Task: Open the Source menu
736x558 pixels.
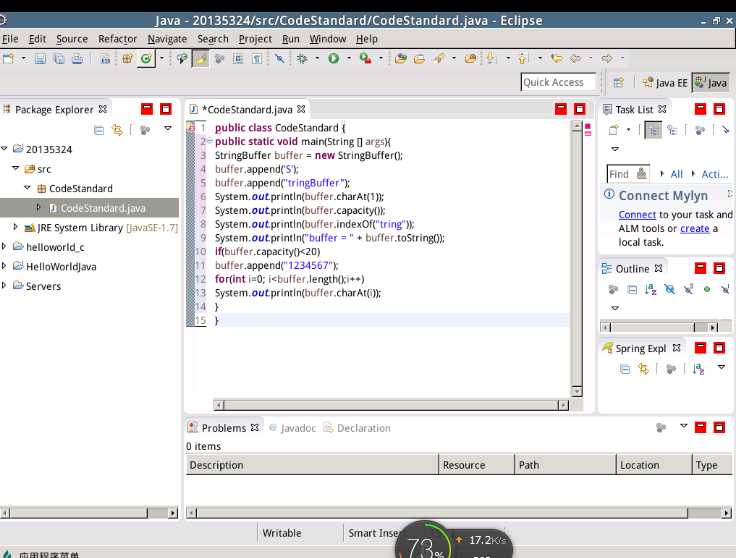Action: [x=72, y=39]
